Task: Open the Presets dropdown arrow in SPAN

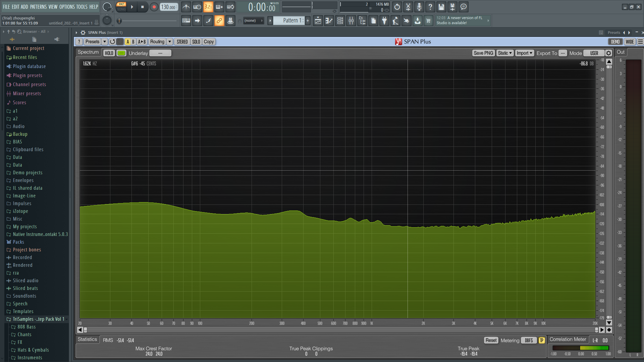Action: [104, 42]
